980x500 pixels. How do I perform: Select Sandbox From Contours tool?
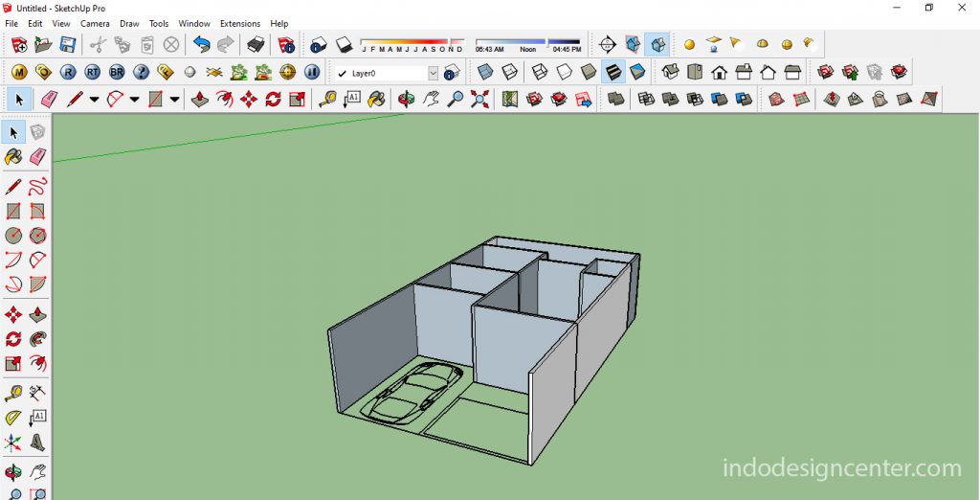[x=776, y=99]
